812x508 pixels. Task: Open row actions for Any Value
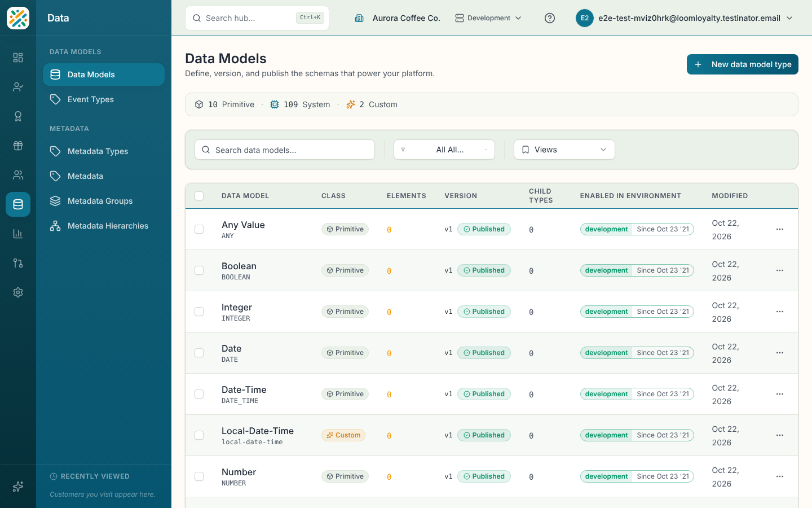coord(780,229)
